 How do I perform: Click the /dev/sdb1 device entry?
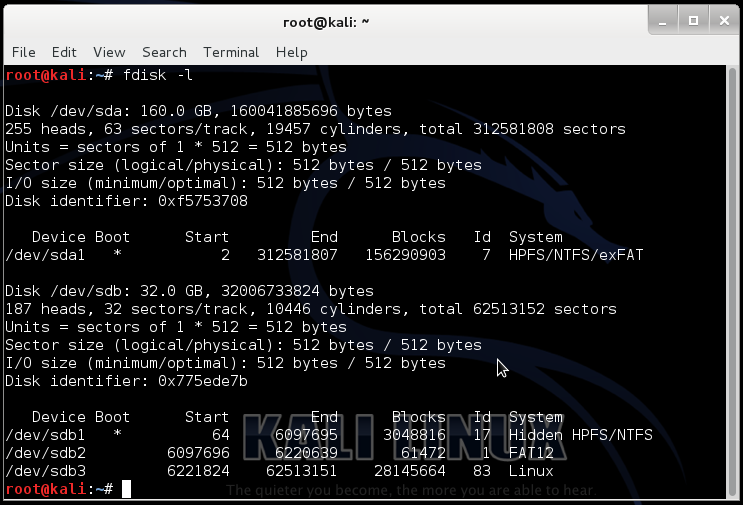(x=45, y=435)
